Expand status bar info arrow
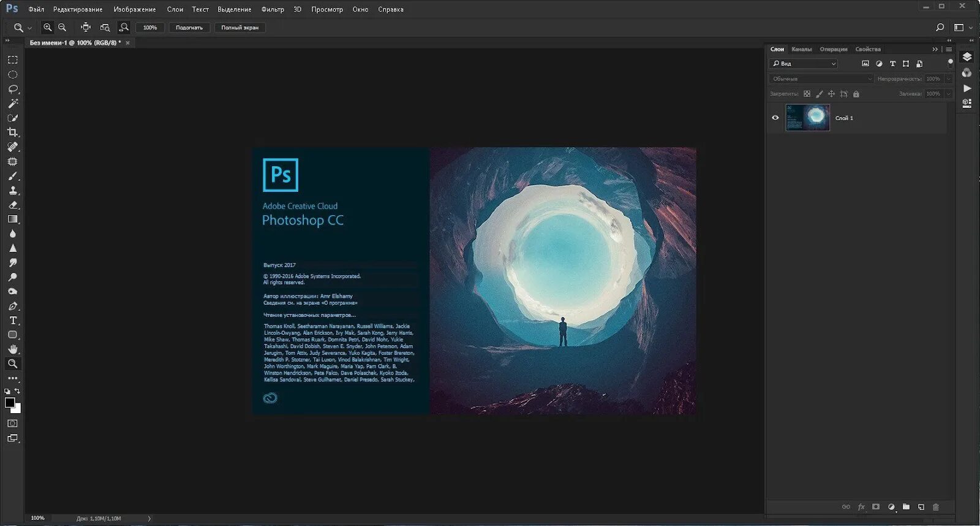Image resolution: width=980 pixels, height=526 pixels. click(149, 519)
